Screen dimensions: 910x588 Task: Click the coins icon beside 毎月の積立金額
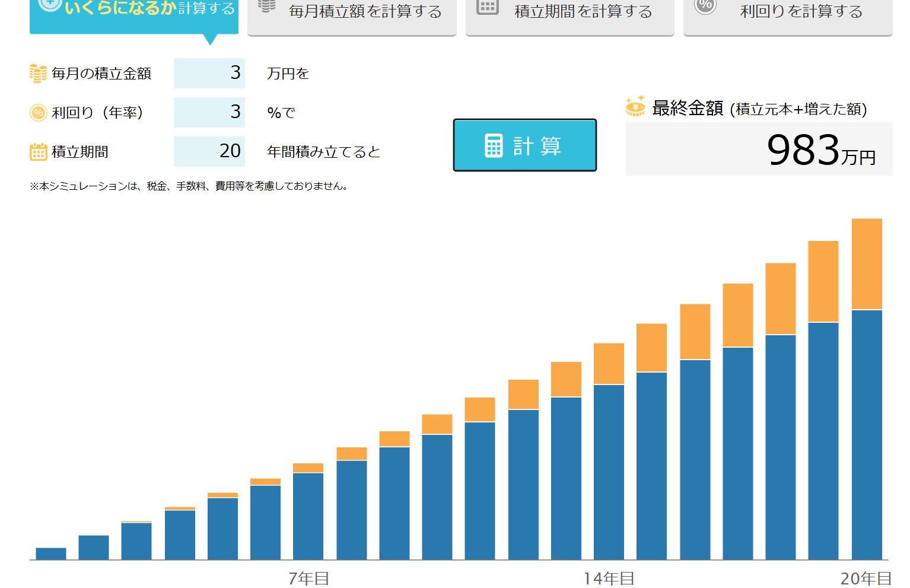coord(39,74)
